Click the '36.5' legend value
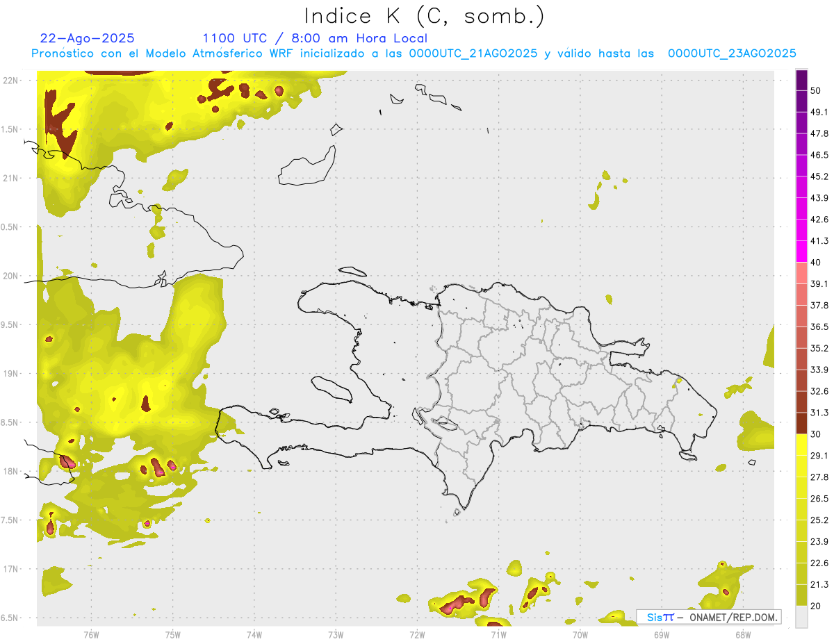 819,327
